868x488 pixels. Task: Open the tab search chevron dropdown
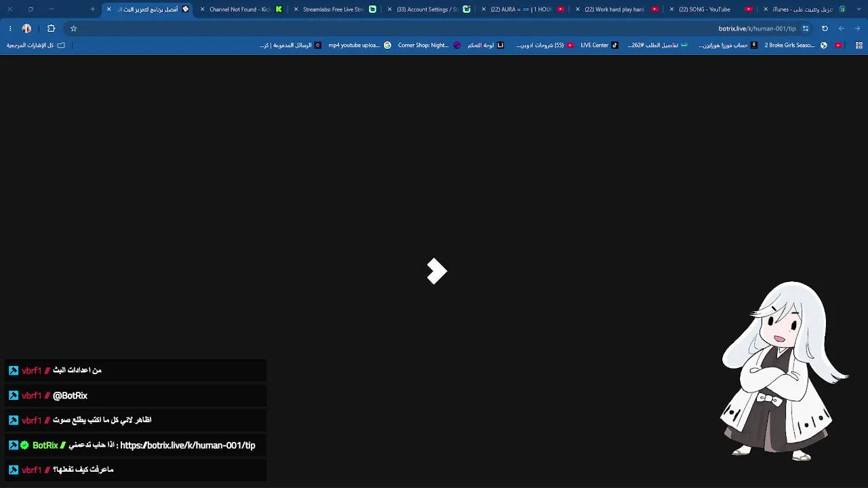pyautogui.click(x=859, y=9)
